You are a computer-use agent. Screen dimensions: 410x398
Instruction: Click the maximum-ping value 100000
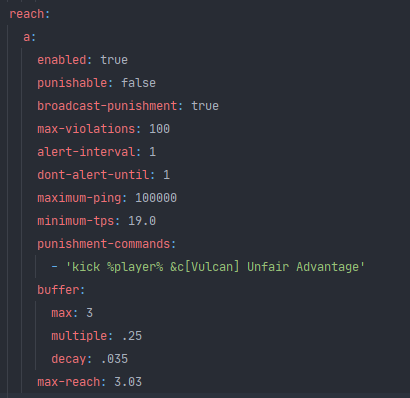pyautogui.click(x=156, y=198)
